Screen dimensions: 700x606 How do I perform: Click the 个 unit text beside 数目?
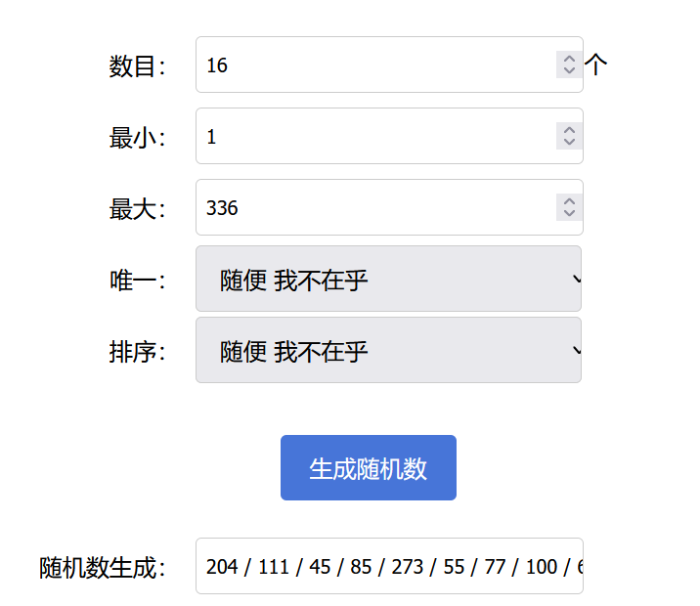(x=596, y=65)
